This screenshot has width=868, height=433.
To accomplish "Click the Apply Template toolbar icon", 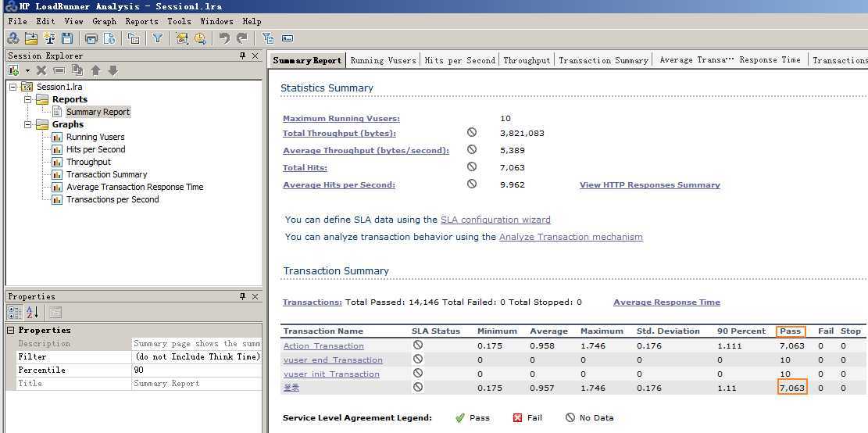I will click(134, 38).
